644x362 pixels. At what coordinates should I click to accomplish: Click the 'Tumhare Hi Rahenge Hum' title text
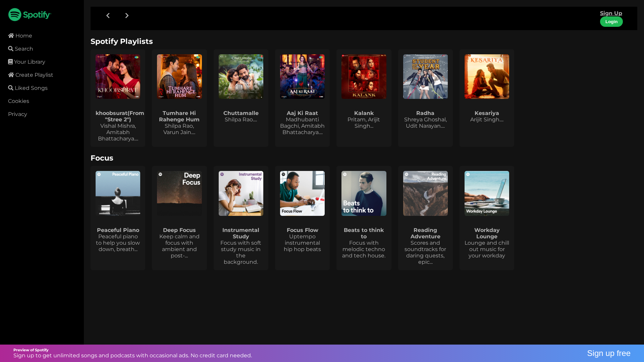[179, 116]
